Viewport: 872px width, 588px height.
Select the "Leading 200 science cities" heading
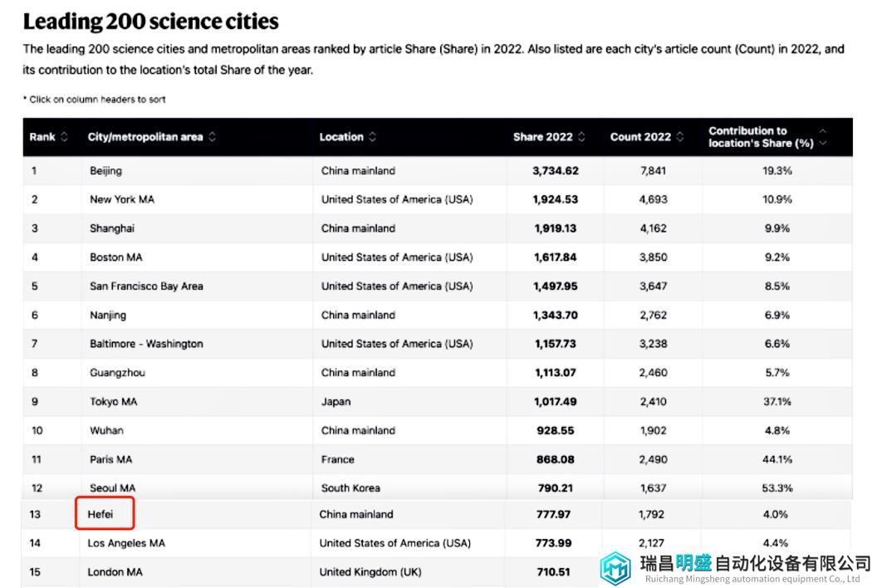coord(150,22)
